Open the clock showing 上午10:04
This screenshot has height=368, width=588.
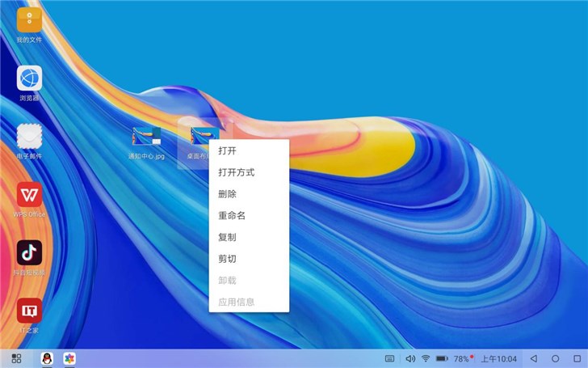pos(499,359)
